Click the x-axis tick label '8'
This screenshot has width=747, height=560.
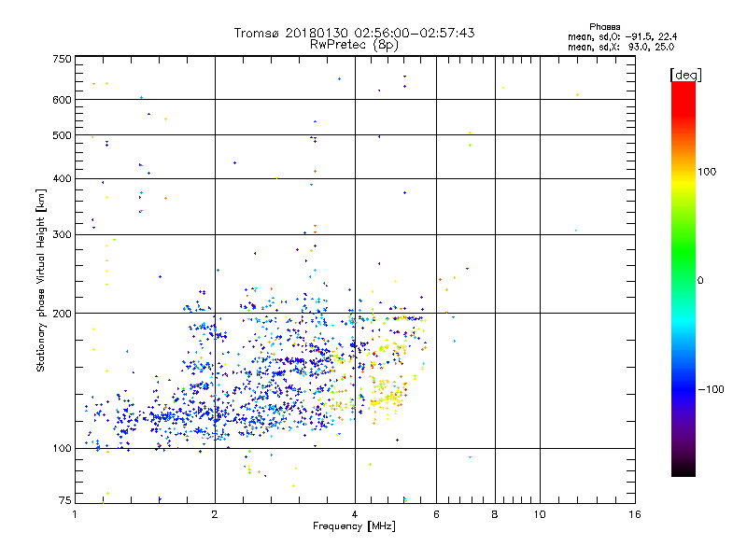495,514
